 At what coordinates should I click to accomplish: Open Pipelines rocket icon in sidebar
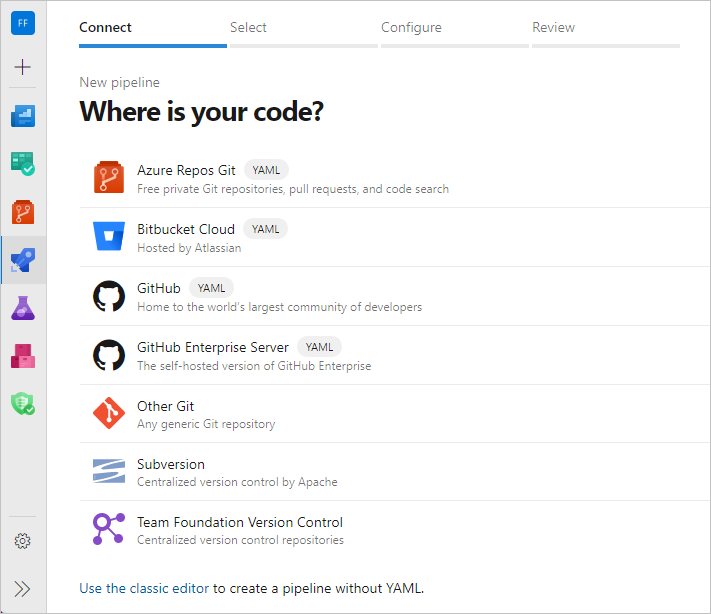pyautogui.click(x=23, y=261)
